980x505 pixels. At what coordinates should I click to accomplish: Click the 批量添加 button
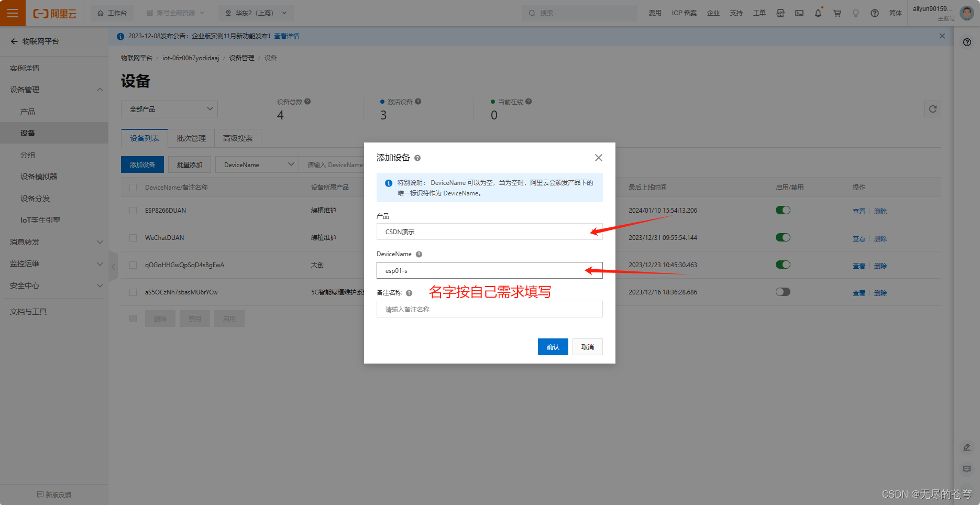(189, 164)
